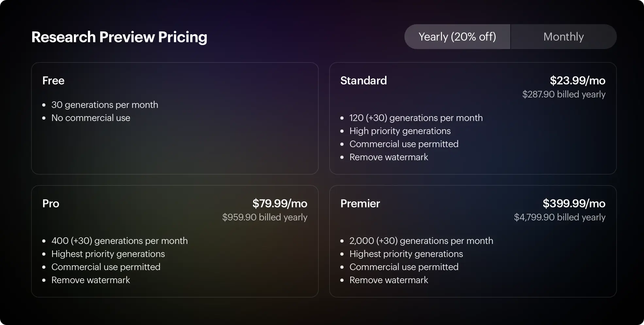644x325 pixels.
Task: Click the $23.99/mo Standard price
Action: coord(578,80)
